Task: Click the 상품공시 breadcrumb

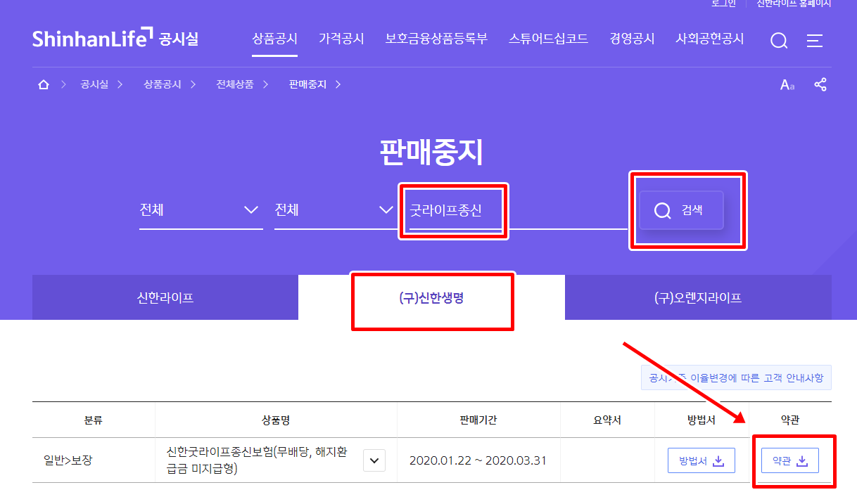Action: click(x=162, y=84)
